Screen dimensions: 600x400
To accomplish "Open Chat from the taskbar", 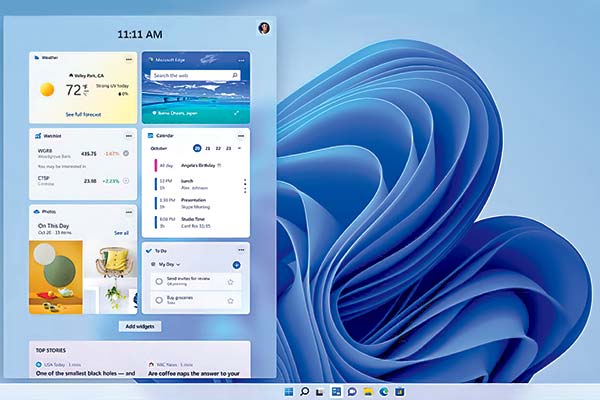I will (352, 392).
